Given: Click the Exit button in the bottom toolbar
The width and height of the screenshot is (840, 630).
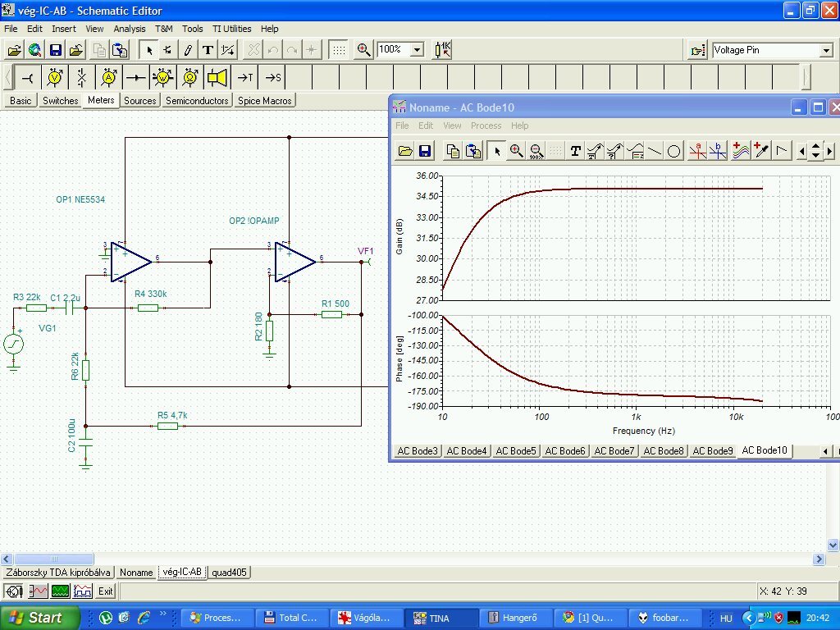Looking at the screenshot, I should 106,591.
